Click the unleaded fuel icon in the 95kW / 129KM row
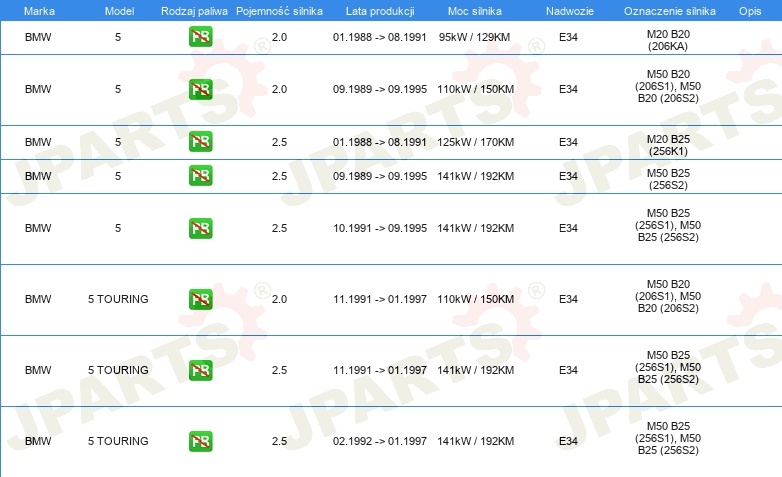The width and height of the screenshot is (782, 477). (x=200, y=37)
